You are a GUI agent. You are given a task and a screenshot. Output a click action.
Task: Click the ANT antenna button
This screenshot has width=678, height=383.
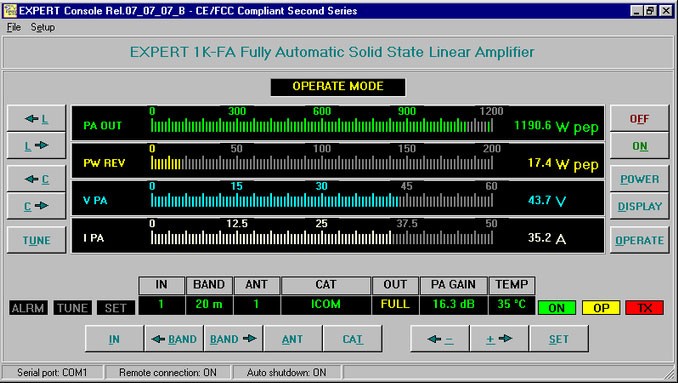[x=293, y=339]
